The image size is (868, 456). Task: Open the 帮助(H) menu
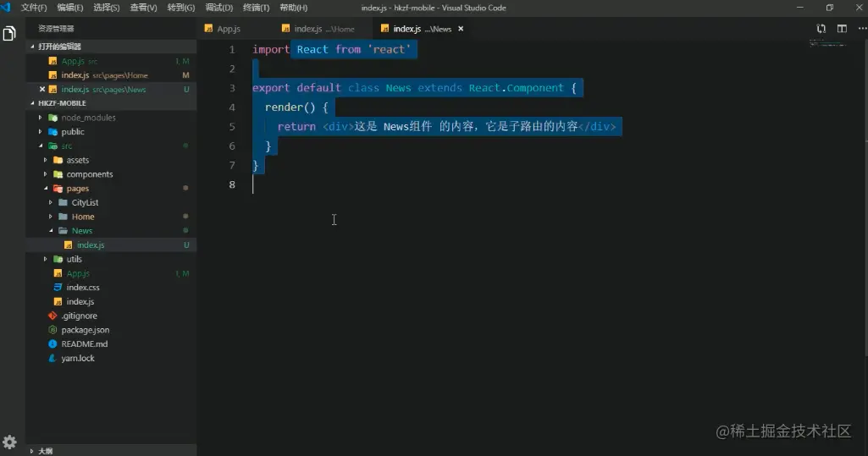point(293,8)
